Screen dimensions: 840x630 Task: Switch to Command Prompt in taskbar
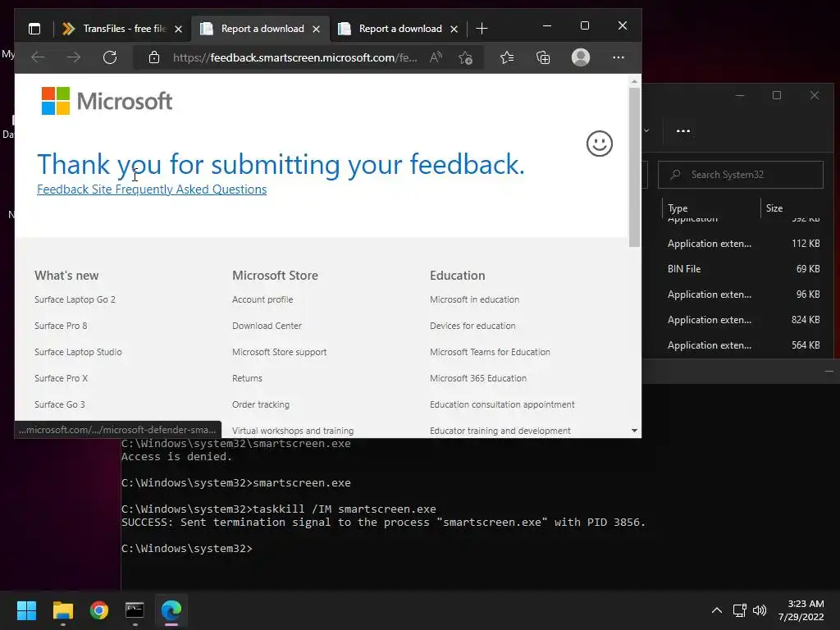[x=135, y=610]
